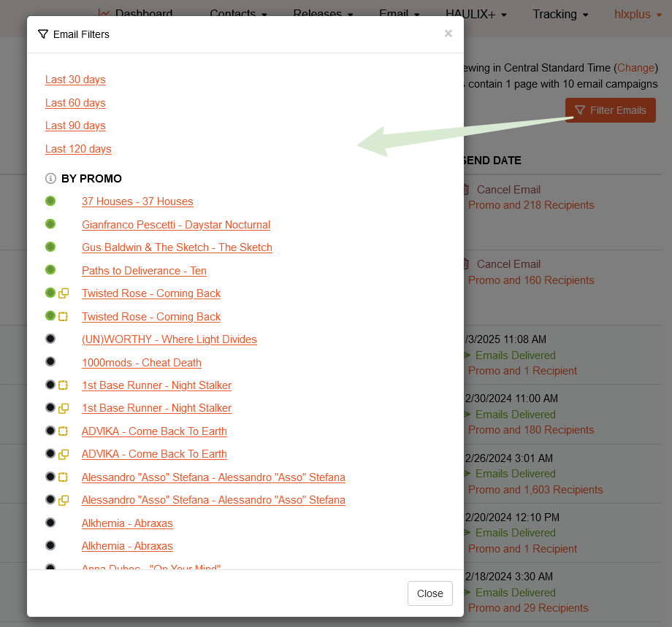Click the overlapping-squares icon on the Alessandro Stefana row
This screenshot has height=627, width=672.
click(64, 500)
